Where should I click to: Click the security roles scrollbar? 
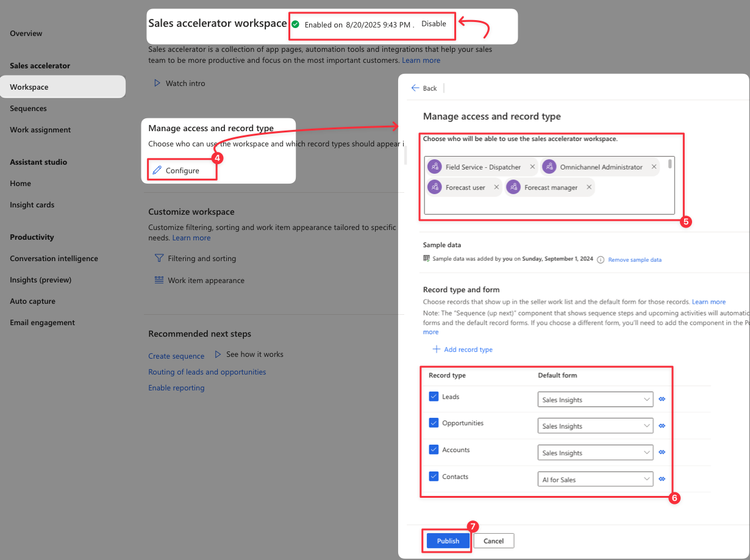(671, 163)
